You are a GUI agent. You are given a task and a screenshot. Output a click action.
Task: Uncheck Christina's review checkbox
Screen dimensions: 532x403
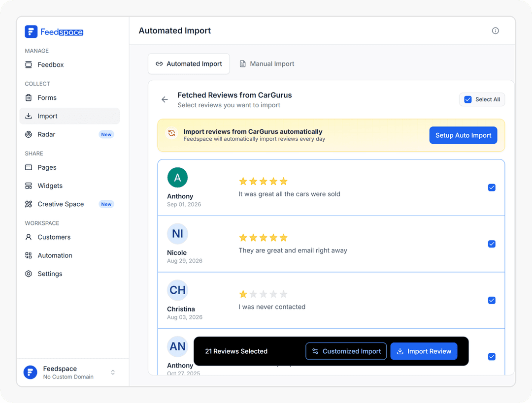click(492, 300)
